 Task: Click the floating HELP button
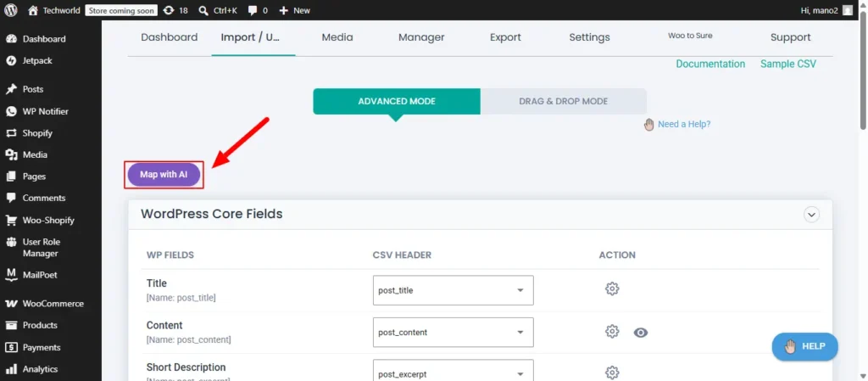(x=805, y=347)
